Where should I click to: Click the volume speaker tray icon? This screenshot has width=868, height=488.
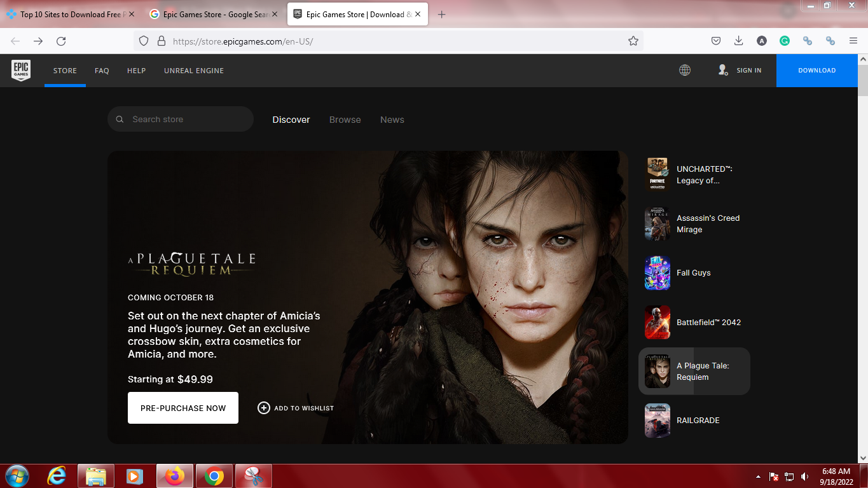pos(804,477)
